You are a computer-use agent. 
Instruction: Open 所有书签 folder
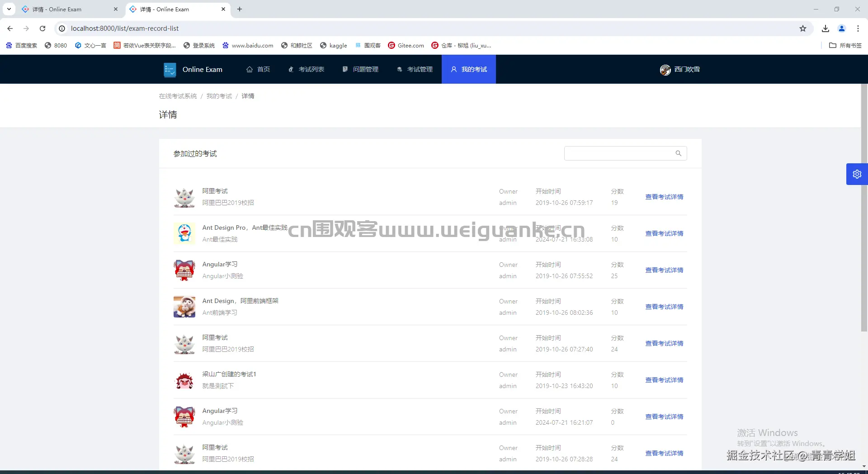[845, 45]
